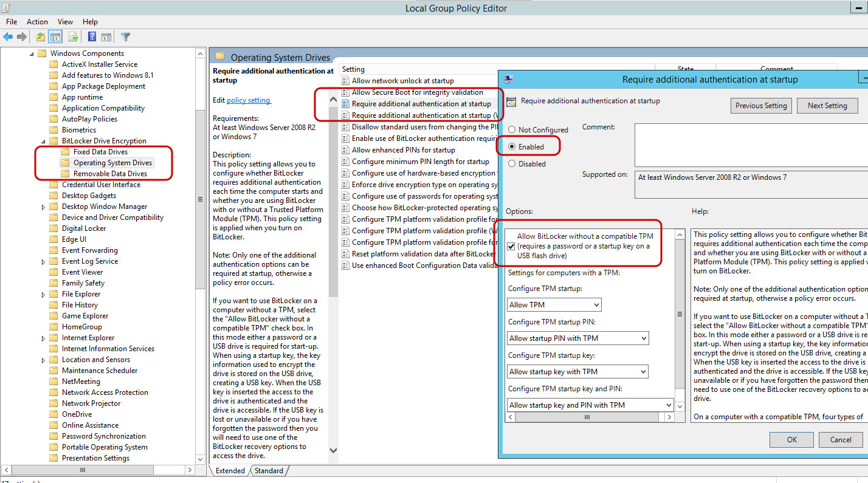Select the Not Configured radio button

pyautogui.click(x=512, y=130)
